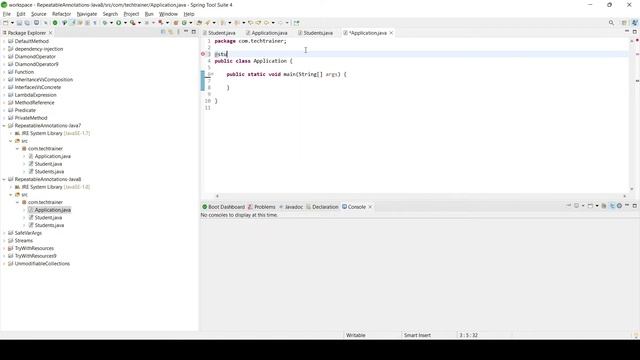
Task: Minimize the editor area
Action: point(627,31)
